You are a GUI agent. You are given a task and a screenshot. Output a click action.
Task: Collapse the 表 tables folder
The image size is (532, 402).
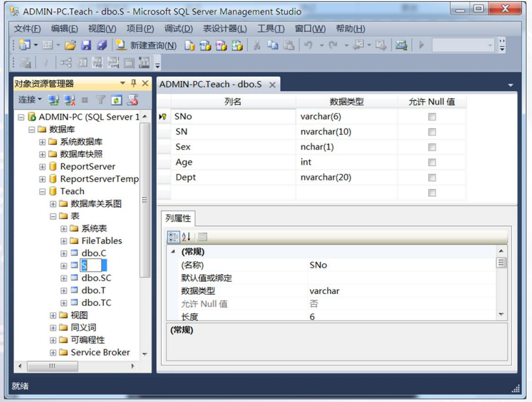pos(53,217)
